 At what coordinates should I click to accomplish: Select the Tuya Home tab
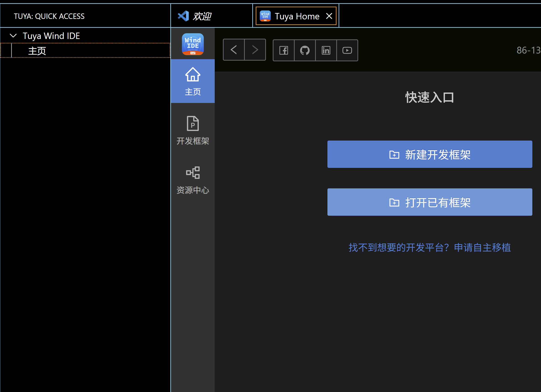[296, 16]
